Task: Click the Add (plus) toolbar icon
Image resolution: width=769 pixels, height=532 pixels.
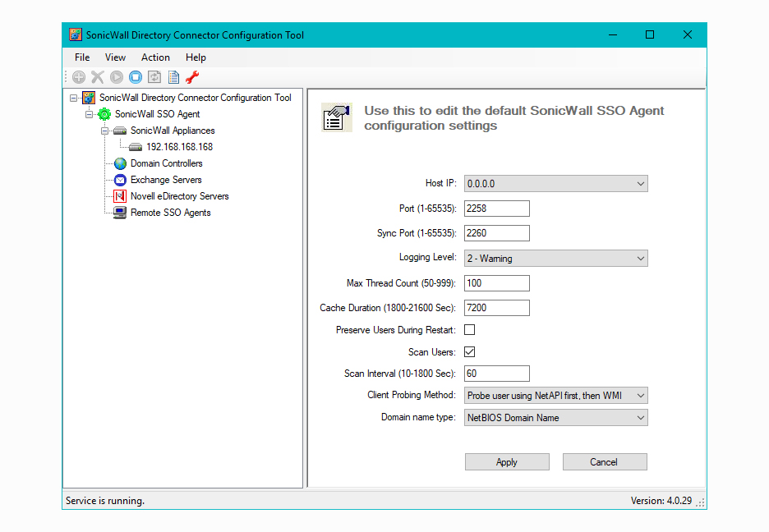Action: [79, 77]
